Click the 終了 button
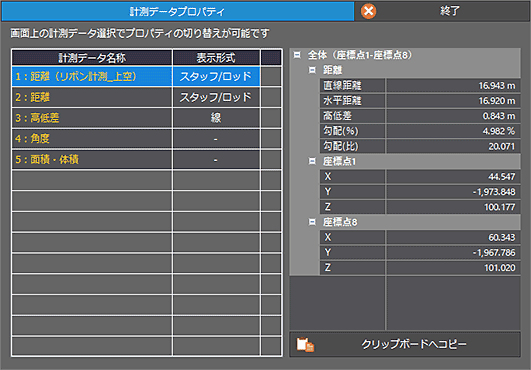The height and width of the screenshot is (370, 531). pos(443,11)
